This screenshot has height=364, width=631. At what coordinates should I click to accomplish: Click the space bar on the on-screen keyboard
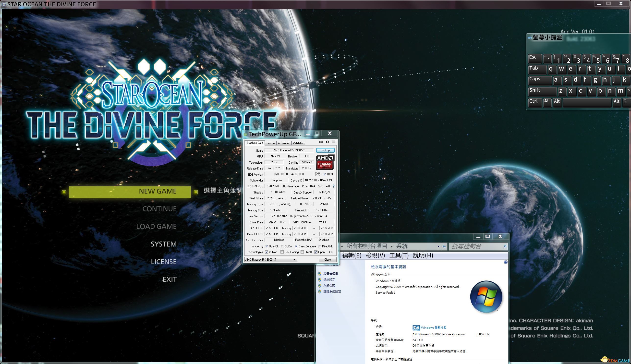[587, 102]
